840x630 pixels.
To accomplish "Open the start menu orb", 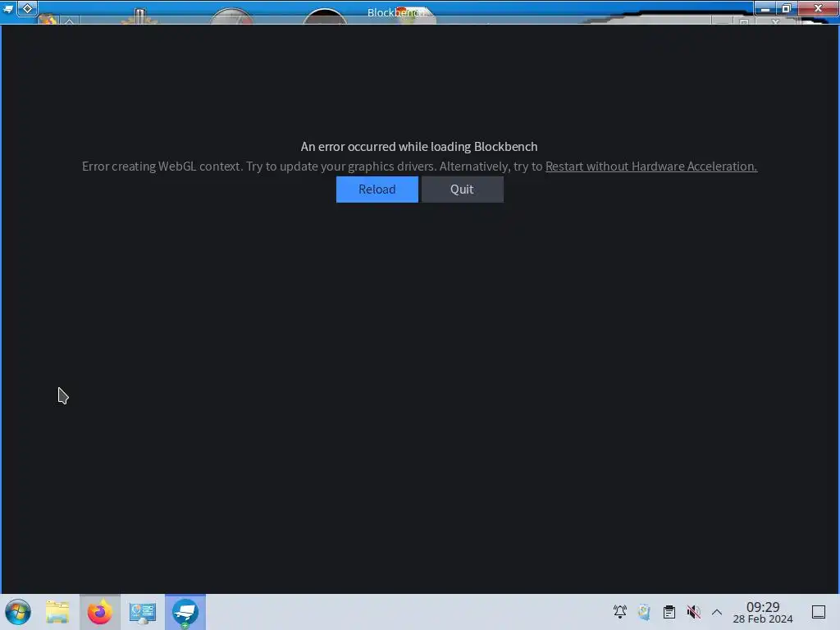I will tap(18, 612).
